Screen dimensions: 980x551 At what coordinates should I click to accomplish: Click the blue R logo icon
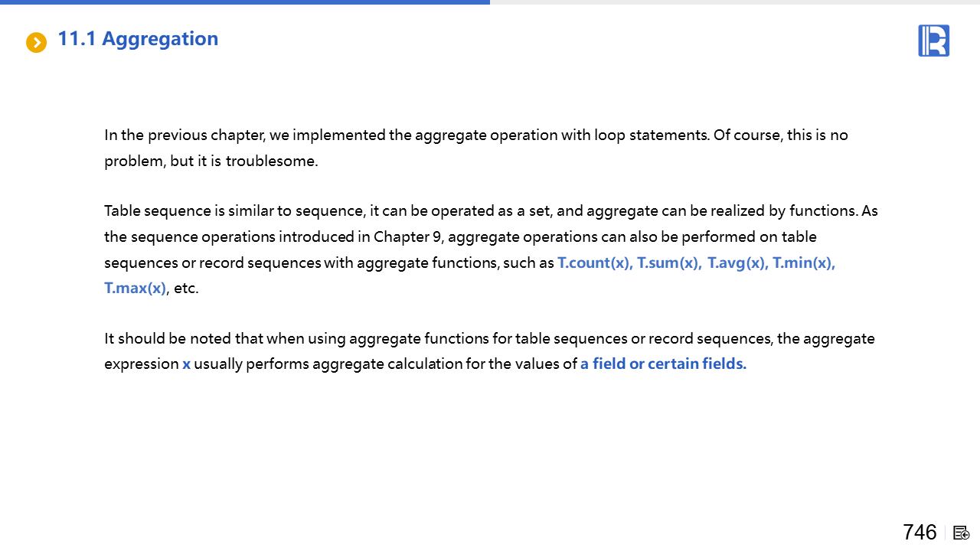coord(933,41)
